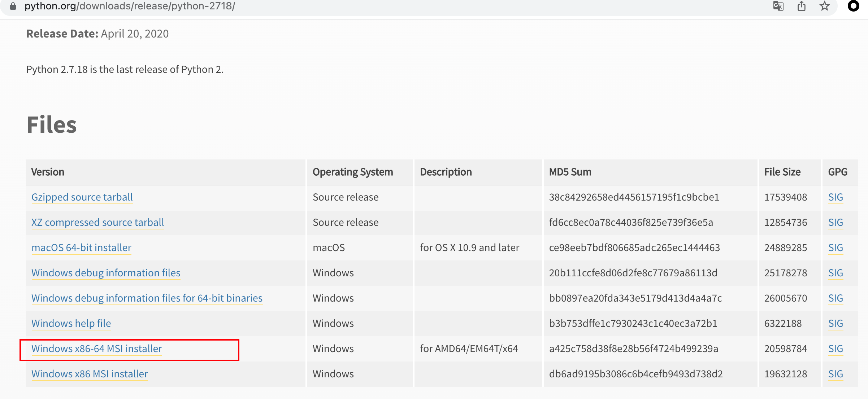Open SIG link for 64-bit binaries debug row
The height and width of the screenshot is (399, 868).
[x=836, y=298]
